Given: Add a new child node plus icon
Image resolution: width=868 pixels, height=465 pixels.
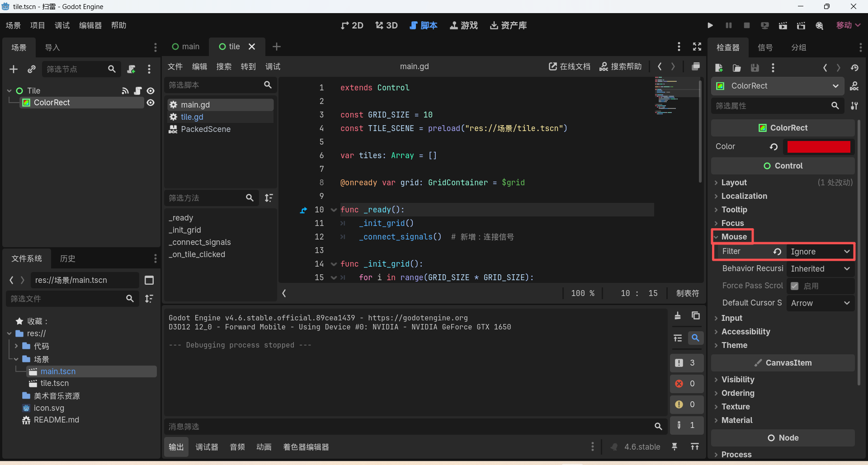Looking at the screenshot, I should click(14, 69).
